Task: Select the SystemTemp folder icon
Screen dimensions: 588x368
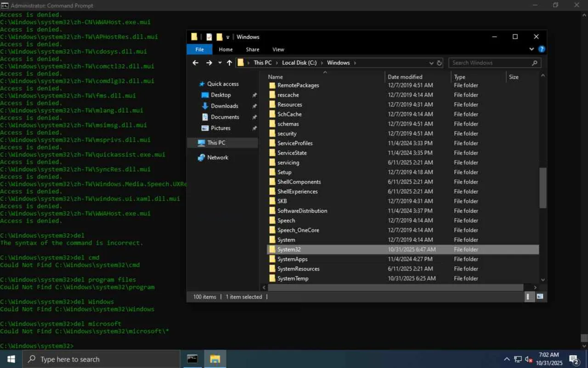Action: (x=272, y=278)
